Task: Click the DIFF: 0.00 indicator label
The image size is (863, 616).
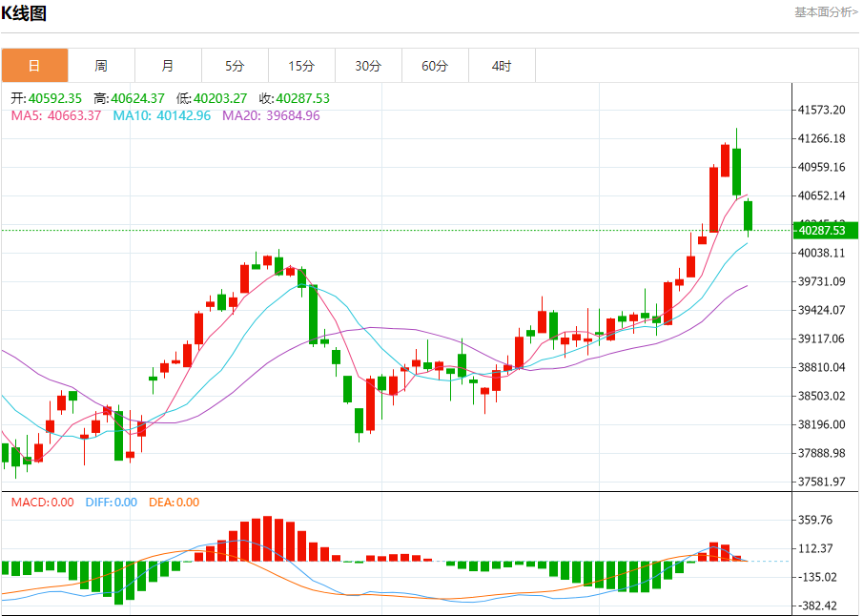Action: 112,502
